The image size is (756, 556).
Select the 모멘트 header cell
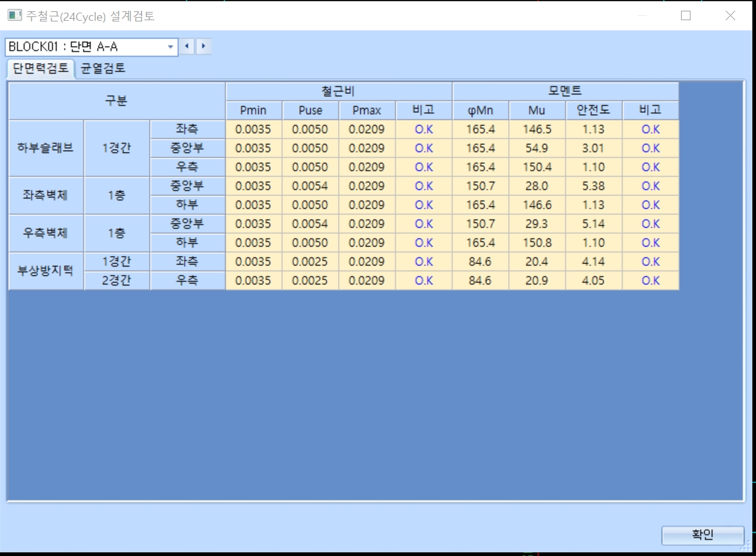(566, 91)
